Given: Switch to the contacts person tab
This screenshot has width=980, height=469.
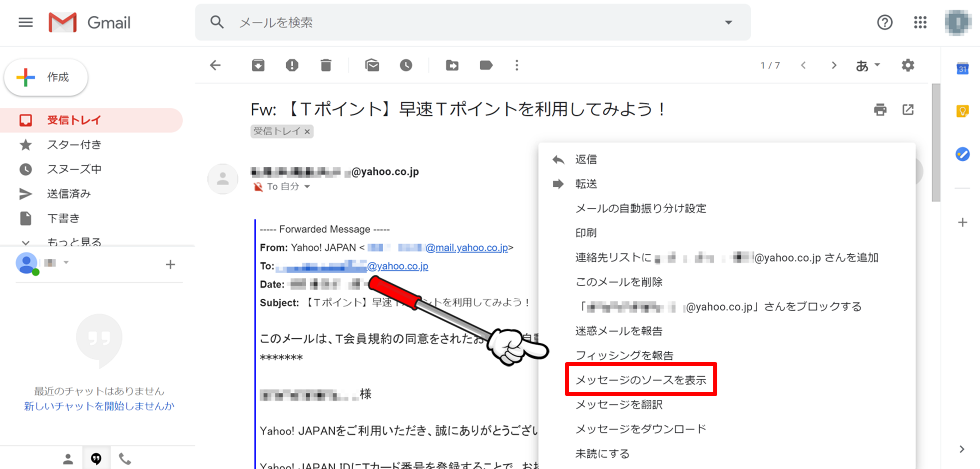Looking at the screenshot, I should coord(68,458).
